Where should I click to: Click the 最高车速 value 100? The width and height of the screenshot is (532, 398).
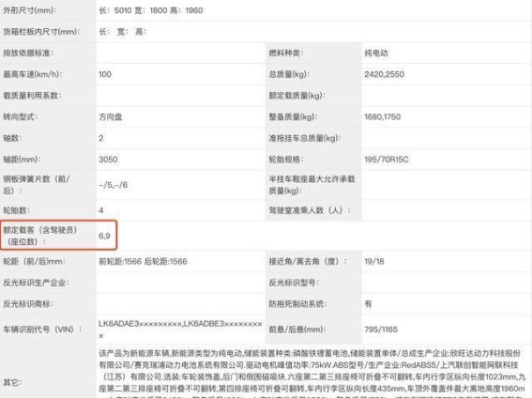click(105, 74)
